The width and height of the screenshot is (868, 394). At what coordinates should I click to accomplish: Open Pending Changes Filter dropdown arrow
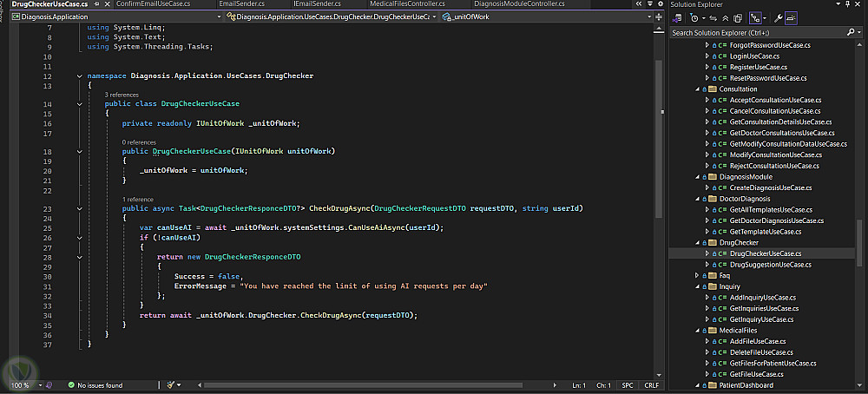click(704, 18)
